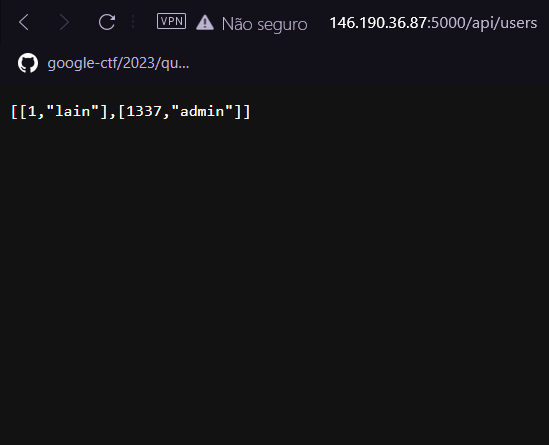
Task: Click the forward navigation arrow
Action: [64, 22]
